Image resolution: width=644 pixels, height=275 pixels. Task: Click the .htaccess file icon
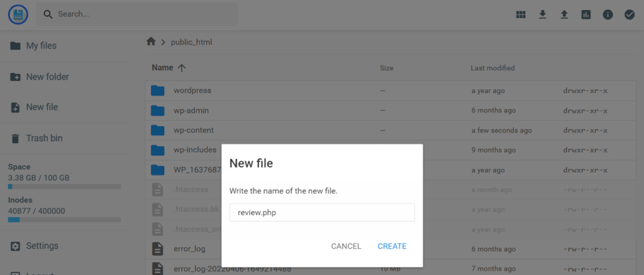(x=158, y=190)
